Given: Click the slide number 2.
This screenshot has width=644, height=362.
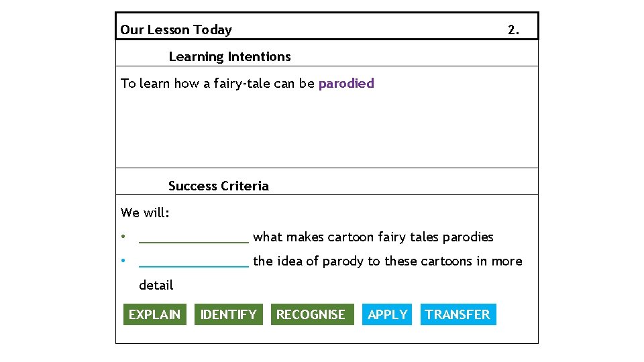Looking at the screenshot, I should (x=513, y=29).
